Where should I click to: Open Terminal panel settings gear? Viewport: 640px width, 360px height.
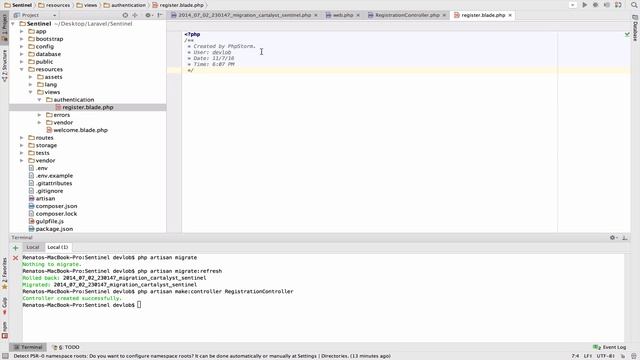[613, 238]
